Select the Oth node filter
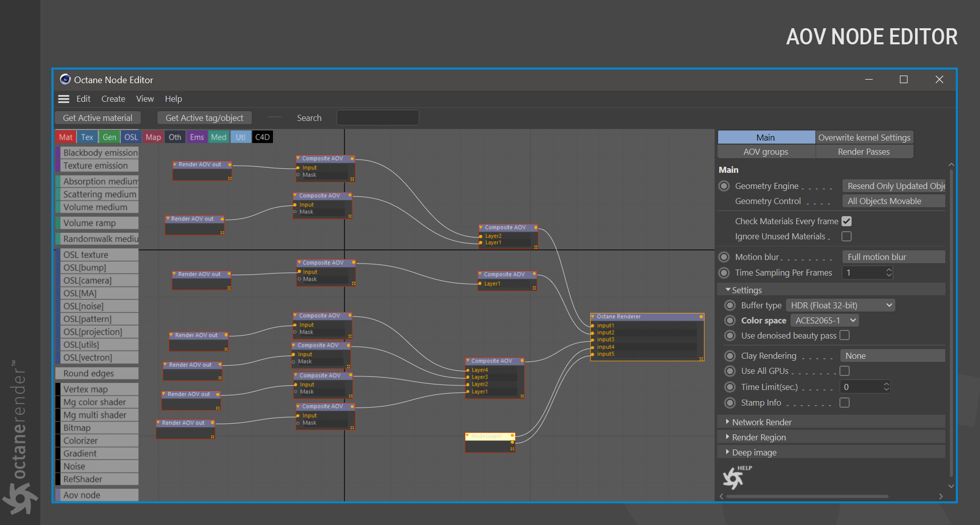Viewport: 980px width, 525px height. coord(175,137)
